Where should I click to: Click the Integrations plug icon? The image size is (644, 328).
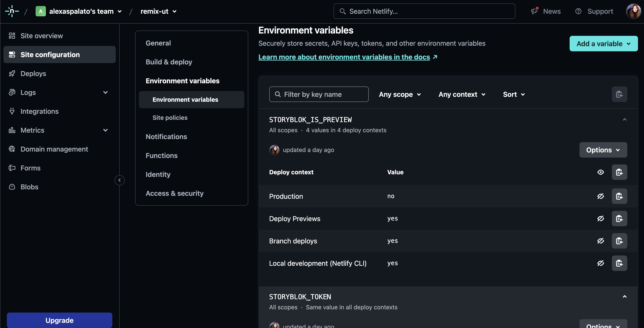[12, 111]
